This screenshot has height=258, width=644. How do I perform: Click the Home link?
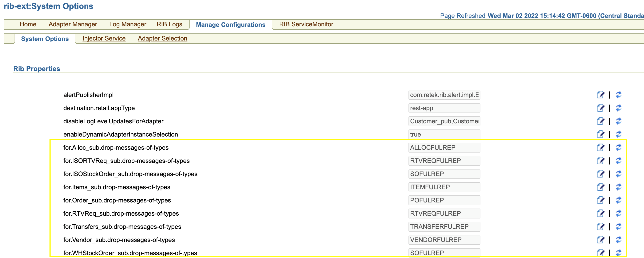click(28, 24)
